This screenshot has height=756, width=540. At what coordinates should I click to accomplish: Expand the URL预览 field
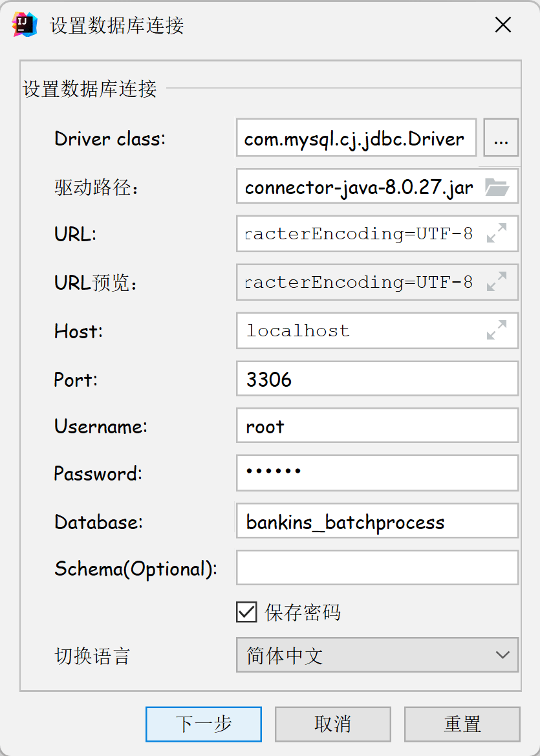click(497, 282)
